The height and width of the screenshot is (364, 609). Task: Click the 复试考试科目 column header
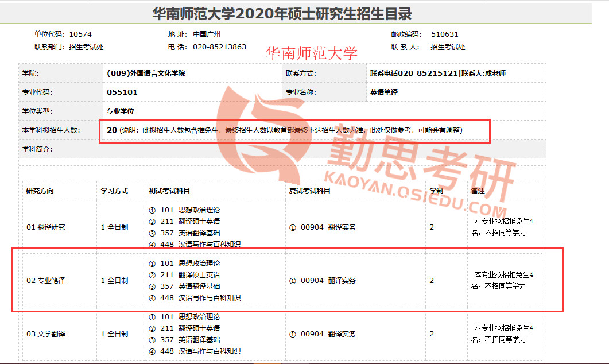pyautogui.click(x=309, y=191)
